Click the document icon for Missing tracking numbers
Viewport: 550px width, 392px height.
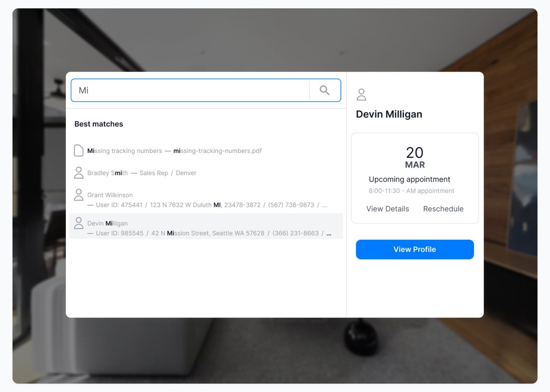click(x=78, y=151)
